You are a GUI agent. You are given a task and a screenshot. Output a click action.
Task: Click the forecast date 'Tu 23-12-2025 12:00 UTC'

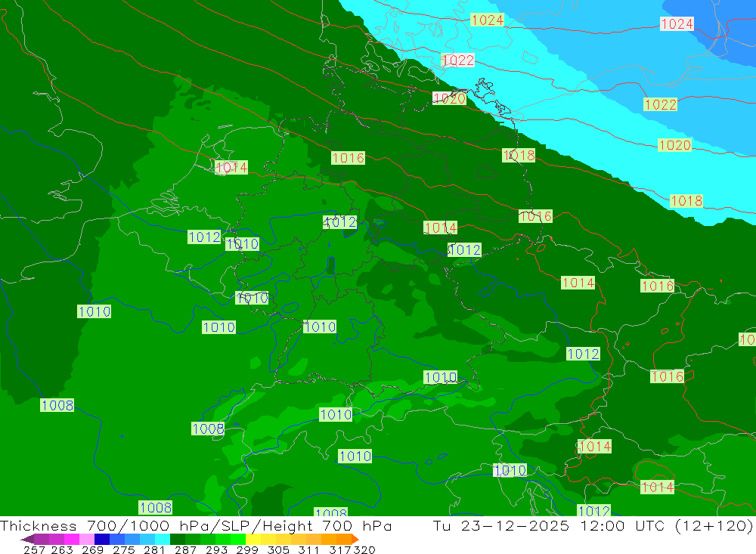[547, 525]
